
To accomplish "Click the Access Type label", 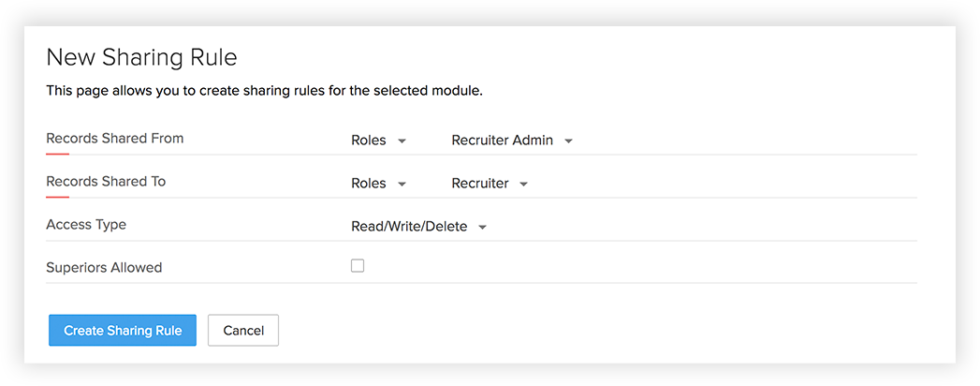I will point(86,225).
